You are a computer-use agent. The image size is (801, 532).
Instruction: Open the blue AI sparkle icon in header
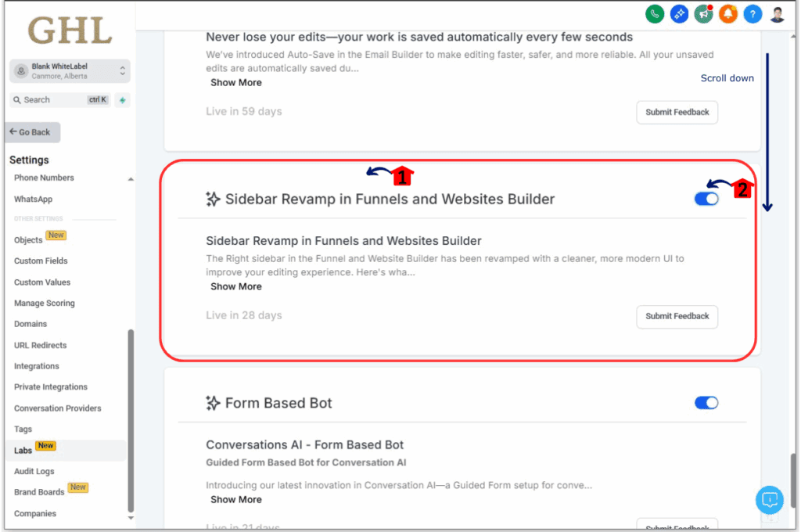pyautogui.click(x=679, y=14)
